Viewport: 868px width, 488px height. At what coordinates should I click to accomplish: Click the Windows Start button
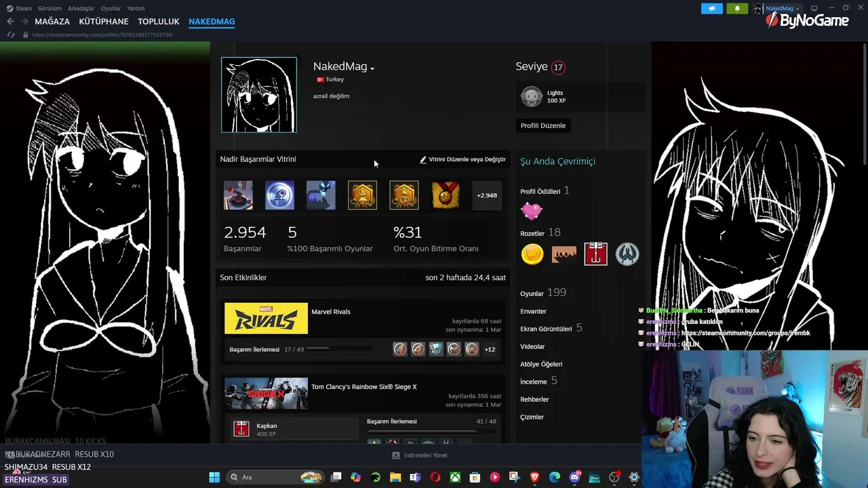click(214, 477)
